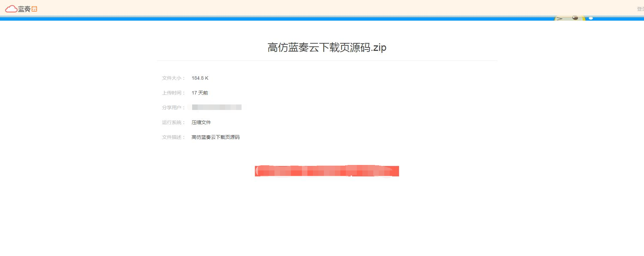
Task: Open the 登录 login link
Action: pyautogui.click(x=640, y=9)
